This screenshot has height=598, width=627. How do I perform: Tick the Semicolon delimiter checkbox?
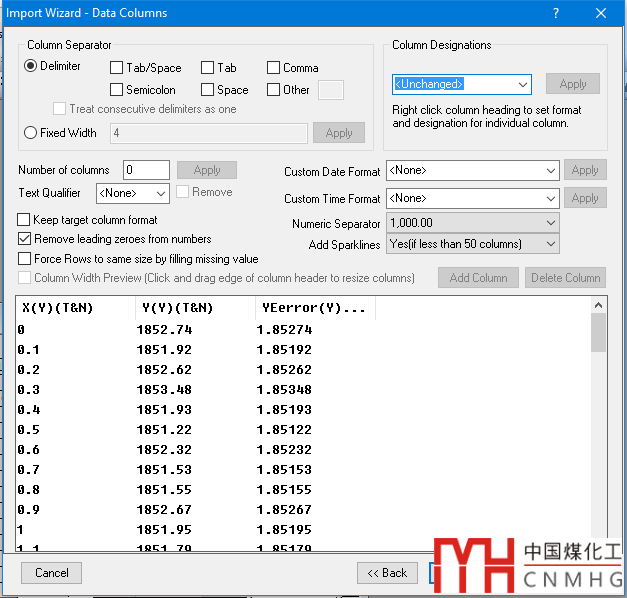tap(117, 90)
